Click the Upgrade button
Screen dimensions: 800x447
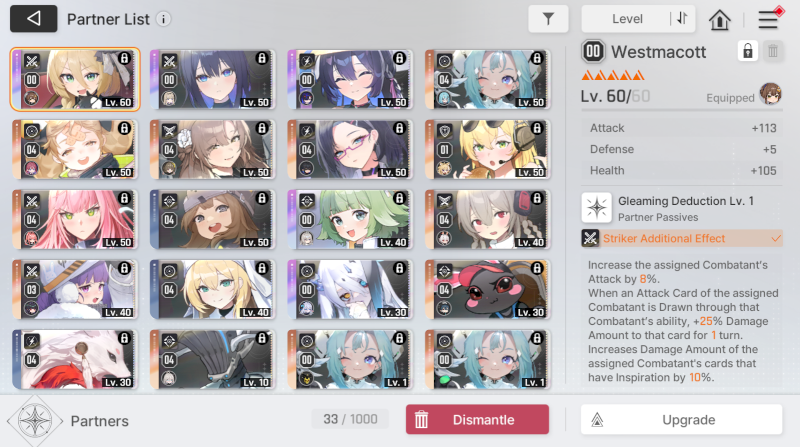click(x=681, y=419)
